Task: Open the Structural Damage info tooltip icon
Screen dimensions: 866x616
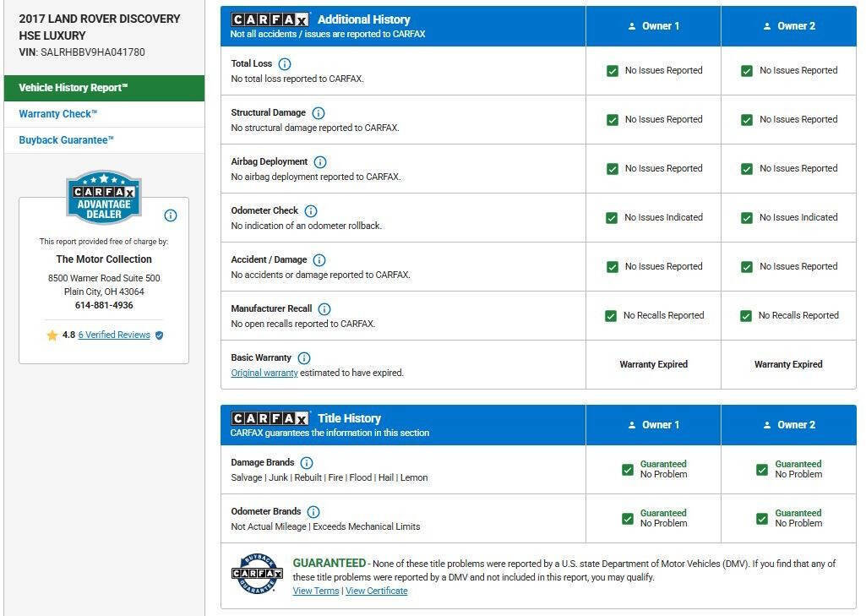Action: pyautogui.click(x=319, y=113)
